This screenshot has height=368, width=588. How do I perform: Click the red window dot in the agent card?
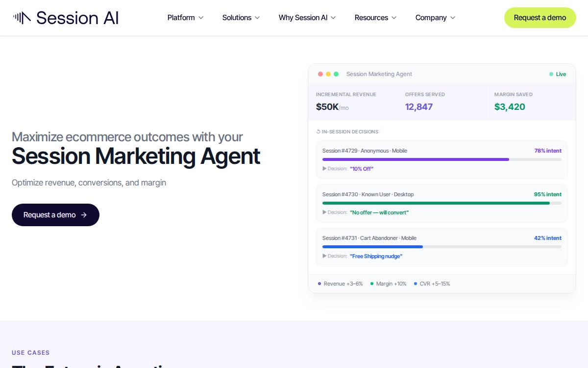(x=320, y=74)
